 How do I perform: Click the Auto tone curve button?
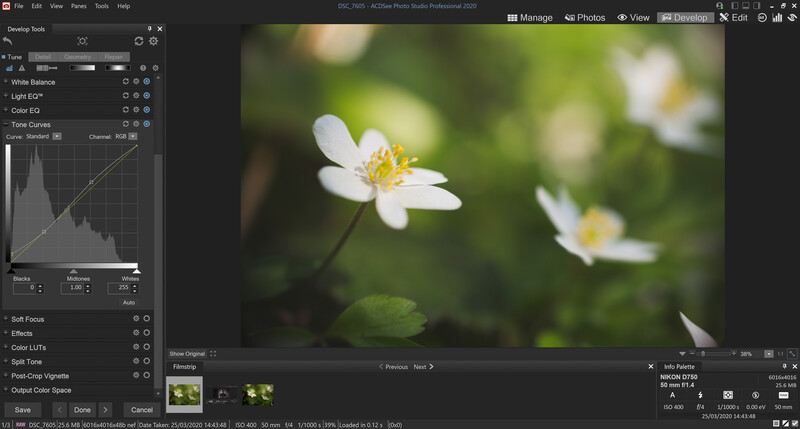(129, 302)
